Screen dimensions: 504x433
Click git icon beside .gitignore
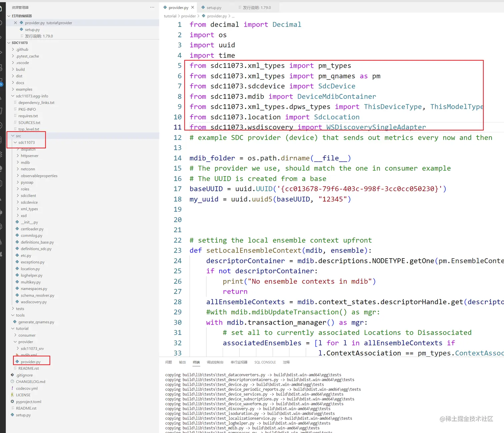click(12, 375)
